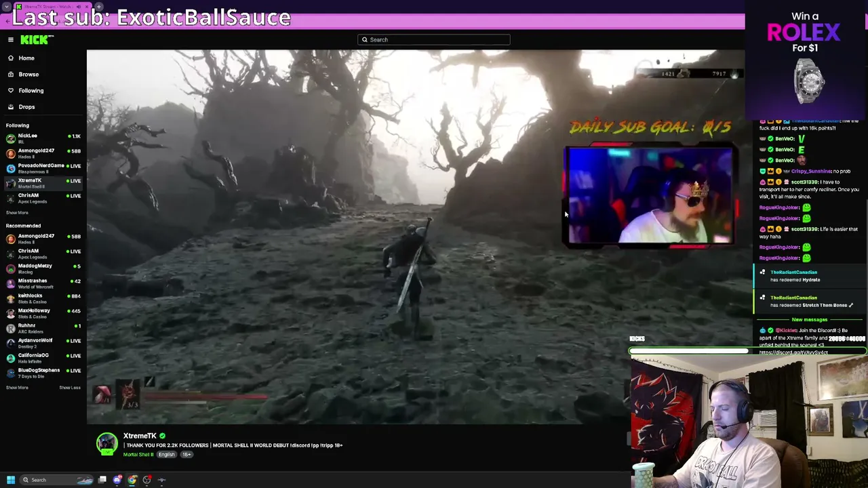The image size is (868, 488).
Task: Click the Stretch Them Bones redemption message
Action: [810, 302]
